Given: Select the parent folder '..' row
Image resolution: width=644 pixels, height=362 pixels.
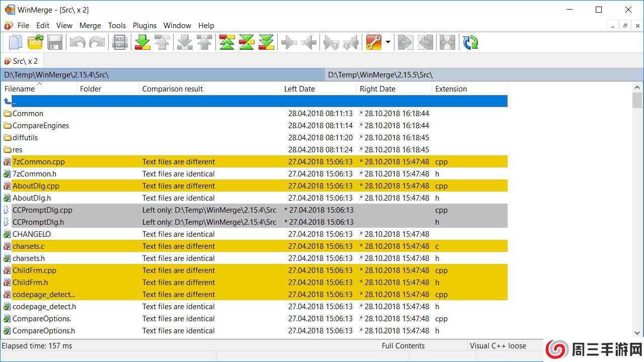Looking at the screenshot, I should [x=255, y=101].
